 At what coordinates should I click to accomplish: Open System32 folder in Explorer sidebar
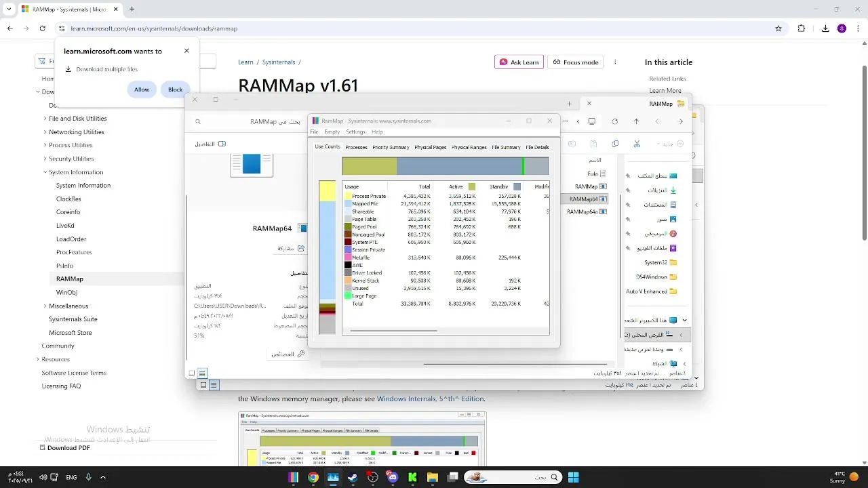click(660, 262)
